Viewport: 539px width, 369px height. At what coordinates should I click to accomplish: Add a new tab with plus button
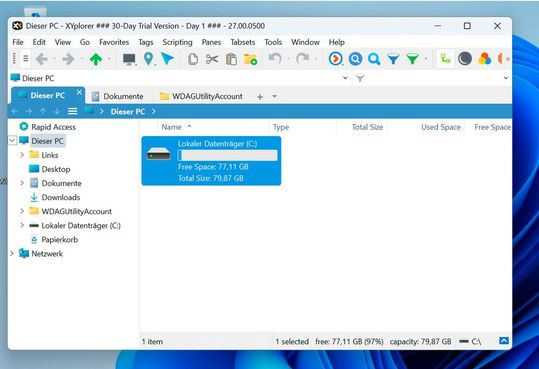tap(260, 97)
